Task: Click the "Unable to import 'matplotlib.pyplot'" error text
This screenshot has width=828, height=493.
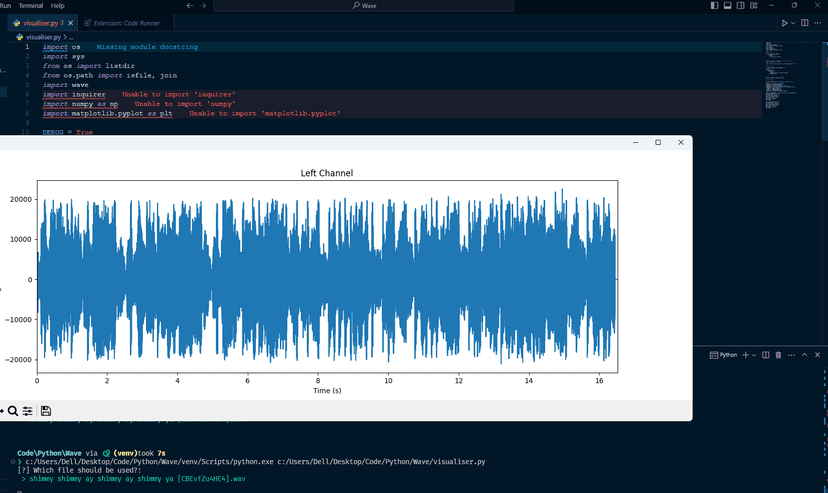Action: point(265,113)
